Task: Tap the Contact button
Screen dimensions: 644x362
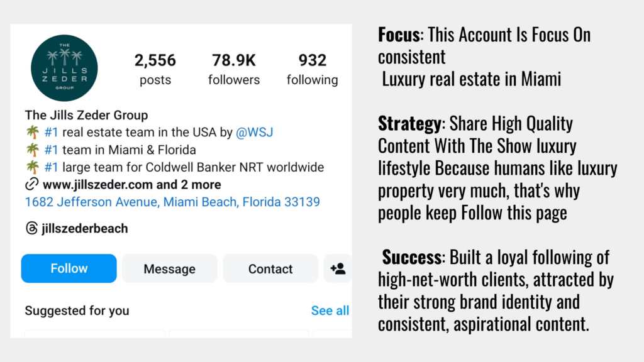Action: pyautogui.click(x=270, y=268)
